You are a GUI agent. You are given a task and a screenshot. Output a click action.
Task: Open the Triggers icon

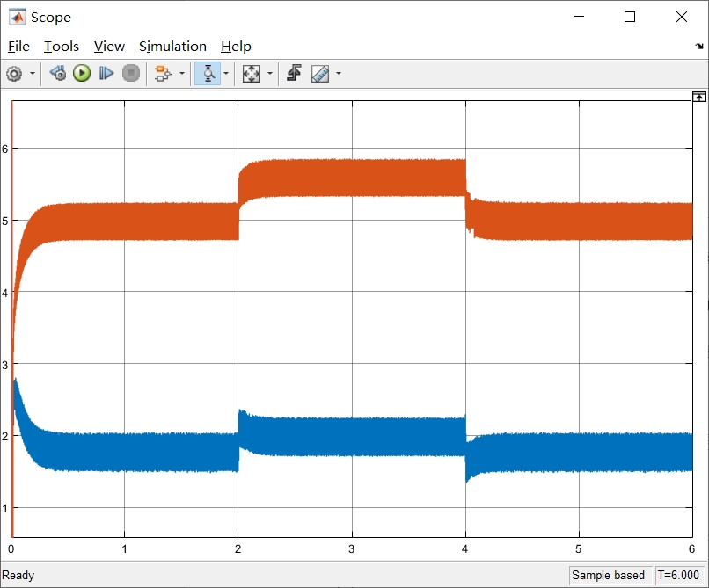[x=295, y=73]
